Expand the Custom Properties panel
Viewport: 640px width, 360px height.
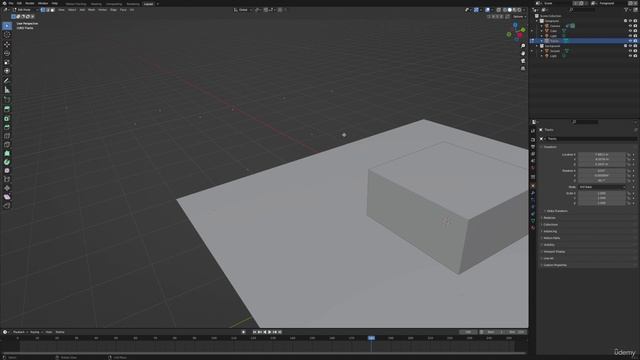point(555,265)
